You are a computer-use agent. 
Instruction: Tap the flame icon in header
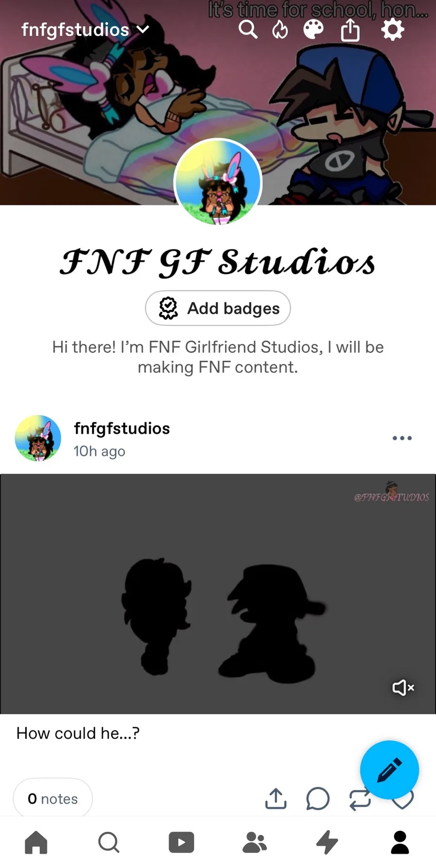click(x=280, y=30)
